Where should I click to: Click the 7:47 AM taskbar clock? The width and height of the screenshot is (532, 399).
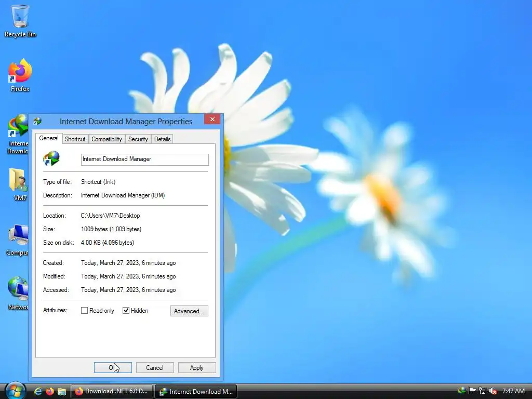(x=513, y=391)
